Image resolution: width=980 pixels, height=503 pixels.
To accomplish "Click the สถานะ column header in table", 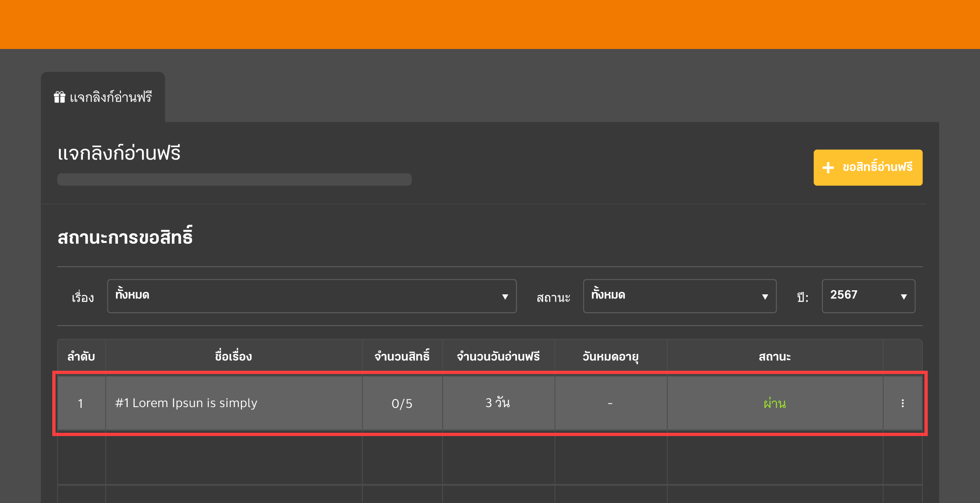I will [x=775, y=356].
